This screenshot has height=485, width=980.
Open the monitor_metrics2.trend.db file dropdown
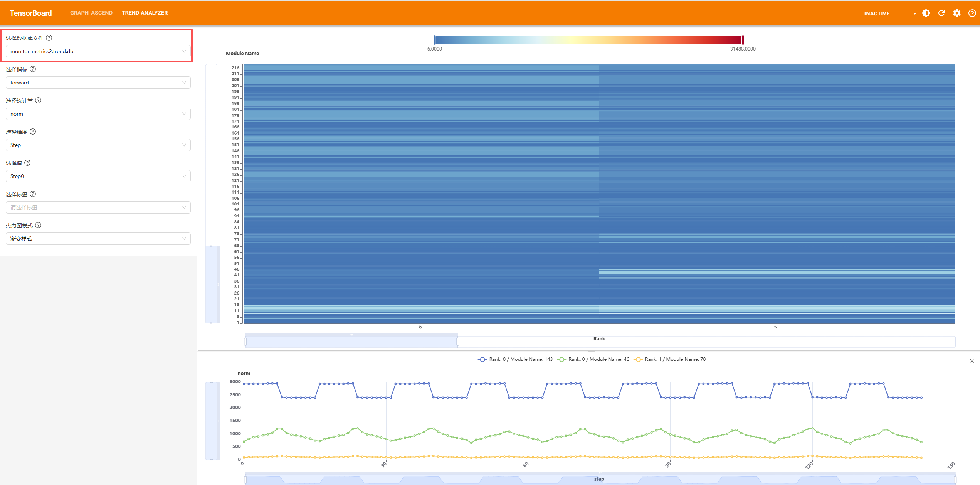point(98,51)
